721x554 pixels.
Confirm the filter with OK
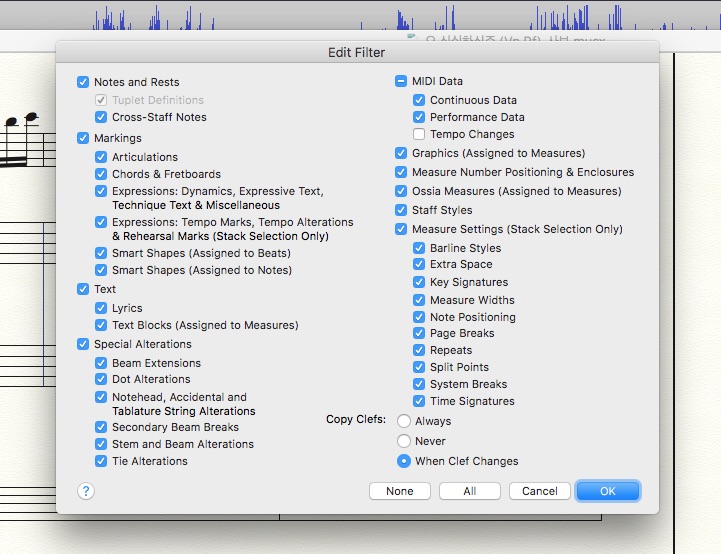pyautogui.click(x=608, y=491)
